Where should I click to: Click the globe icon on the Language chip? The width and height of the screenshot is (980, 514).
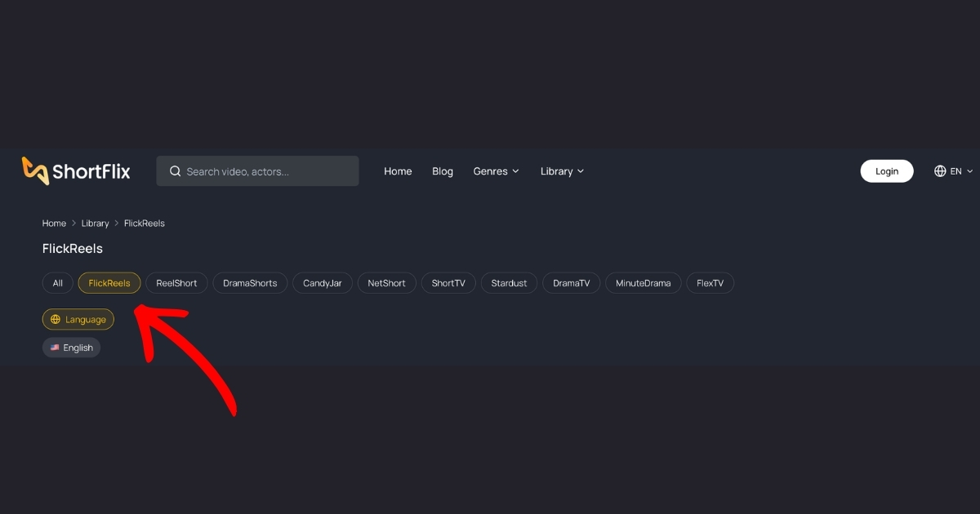pos(55,319)
